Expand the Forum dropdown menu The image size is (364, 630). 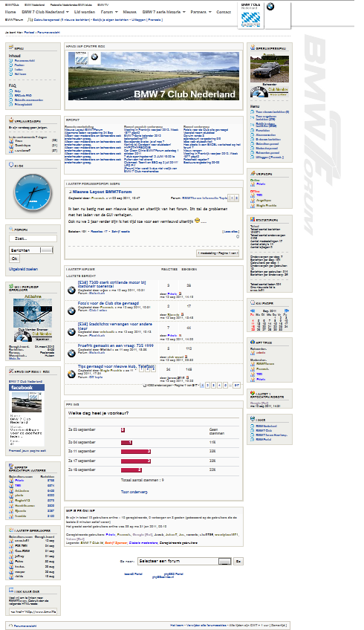(109, 12)
